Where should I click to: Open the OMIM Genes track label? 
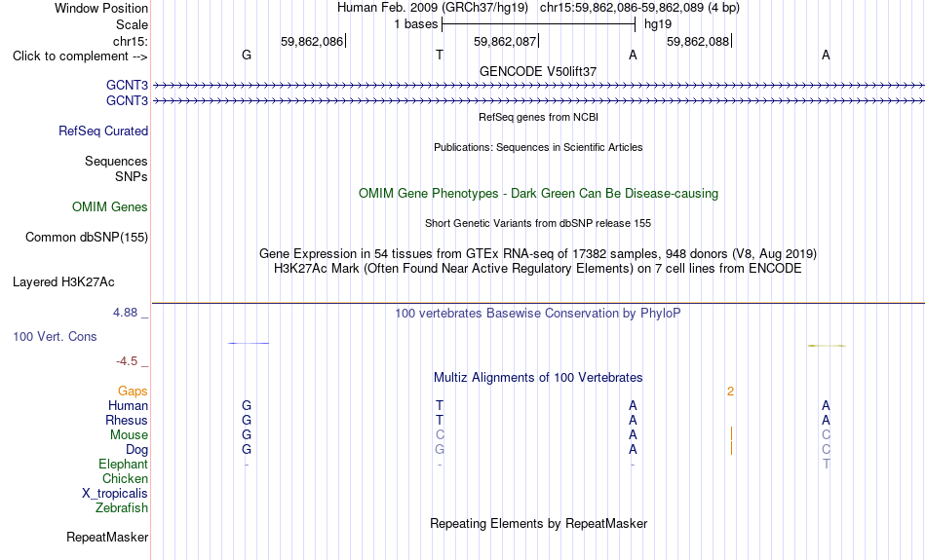[110, 207]
